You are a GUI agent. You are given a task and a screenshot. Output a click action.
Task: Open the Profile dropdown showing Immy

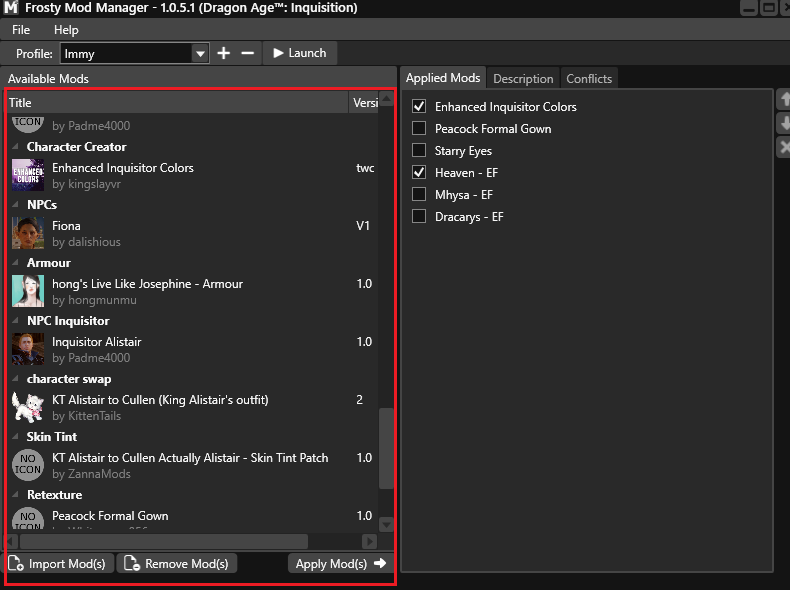pos(134,53)
